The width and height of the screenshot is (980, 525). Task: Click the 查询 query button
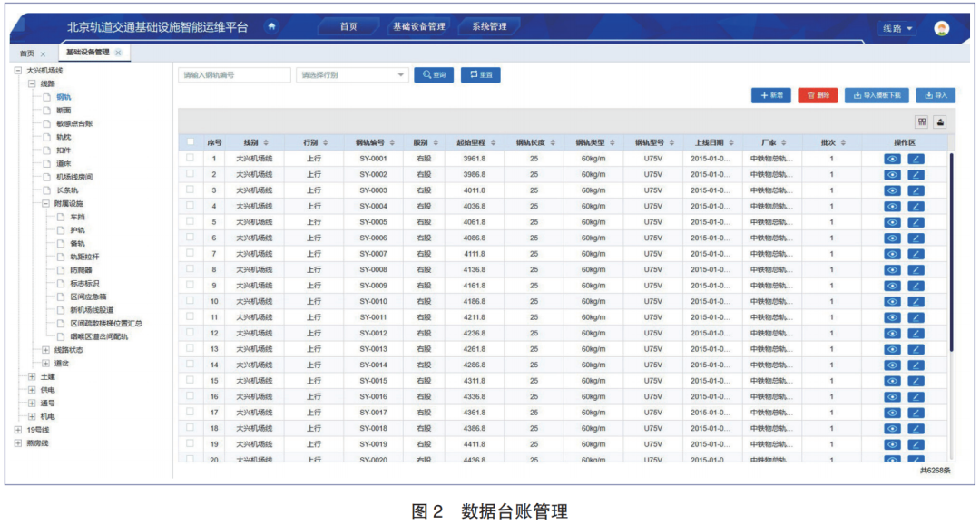(x=434, y=74)
